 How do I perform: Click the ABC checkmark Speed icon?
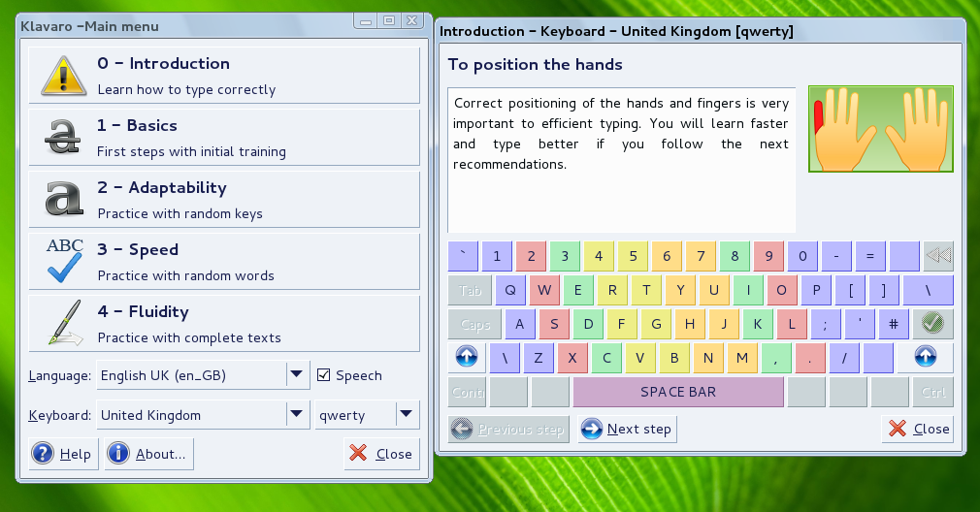64,261
